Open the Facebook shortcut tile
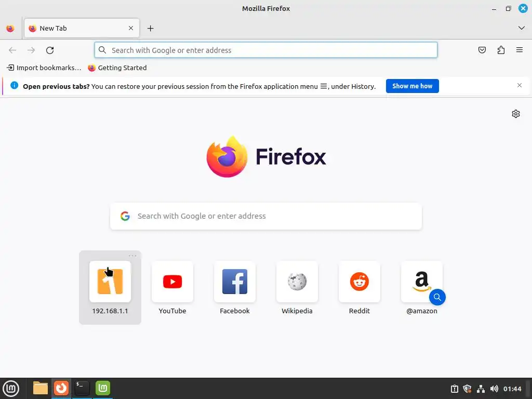The width and height of the screenshot is (532, 399). pyautogui.click(x=235, y=287)
